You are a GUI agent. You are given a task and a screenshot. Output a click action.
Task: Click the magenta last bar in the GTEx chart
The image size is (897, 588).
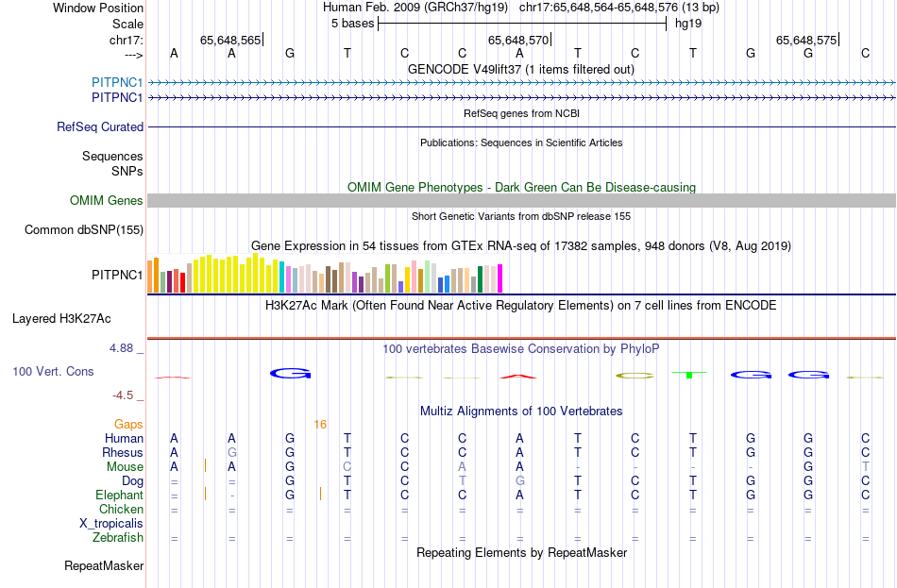pos(500,278)
